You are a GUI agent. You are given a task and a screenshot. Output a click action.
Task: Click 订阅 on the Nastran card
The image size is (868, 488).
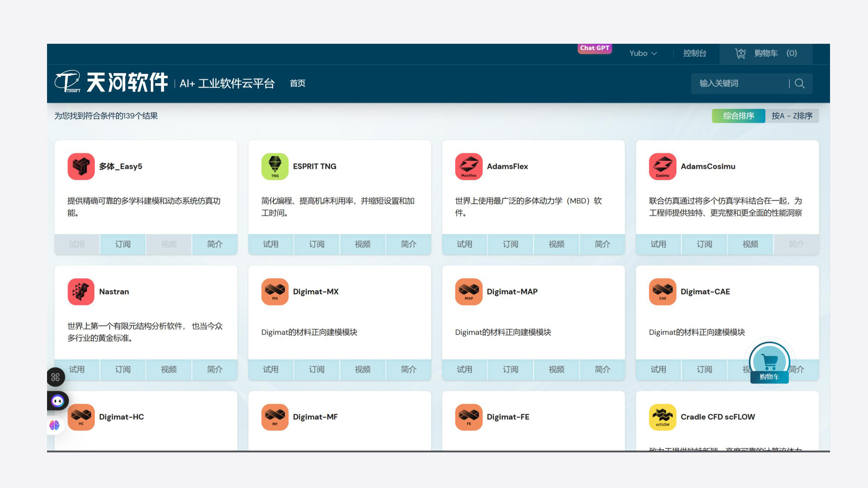123,369
